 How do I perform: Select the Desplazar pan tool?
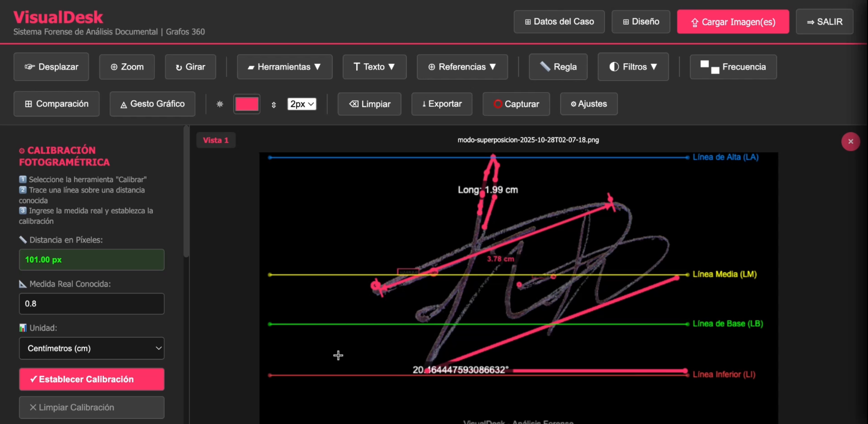[51, 67]
